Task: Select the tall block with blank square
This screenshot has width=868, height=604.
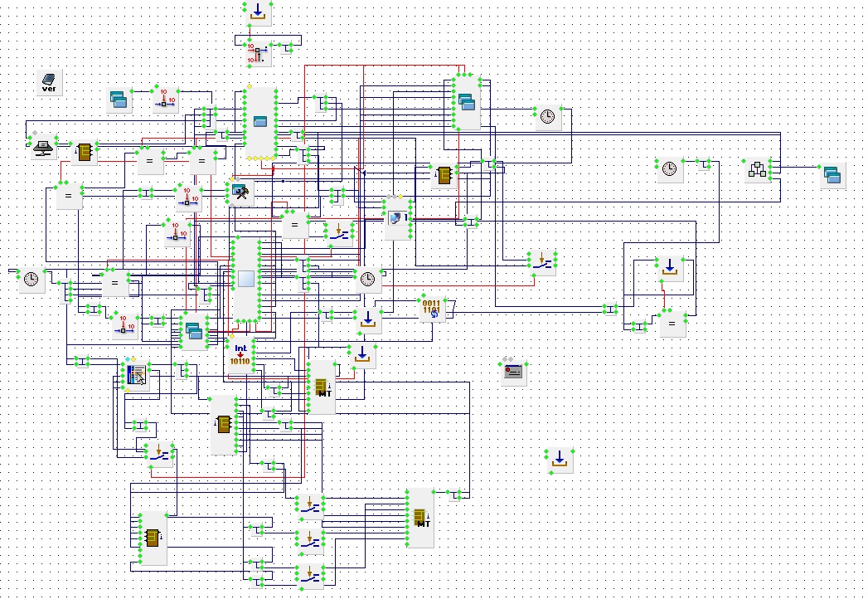Action: click(x=247, y=280)
